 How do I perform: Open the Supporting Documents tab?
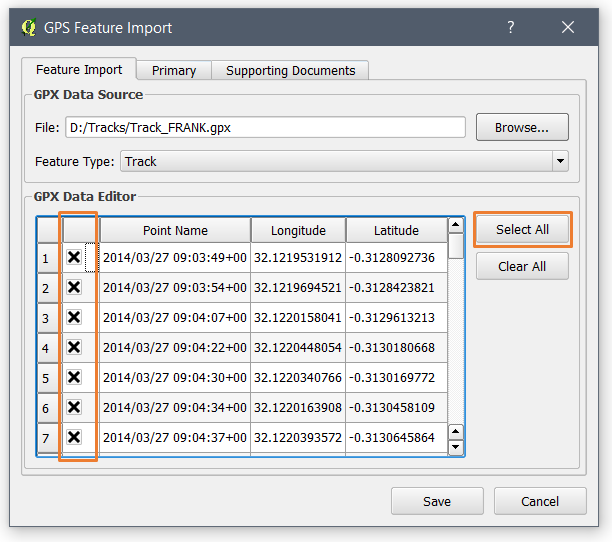tap(290, 71)
